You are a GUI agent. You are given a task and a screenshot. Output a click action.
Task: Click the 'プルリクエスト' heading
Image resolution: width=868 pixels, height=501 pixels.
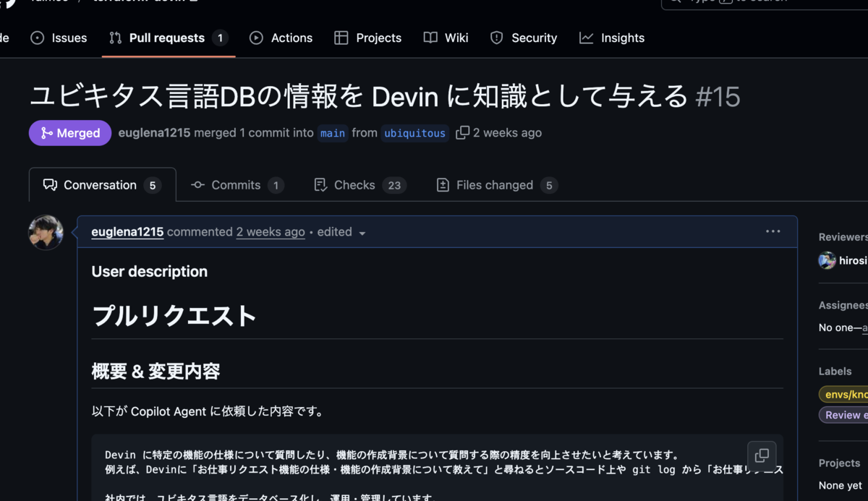(174, 316)
